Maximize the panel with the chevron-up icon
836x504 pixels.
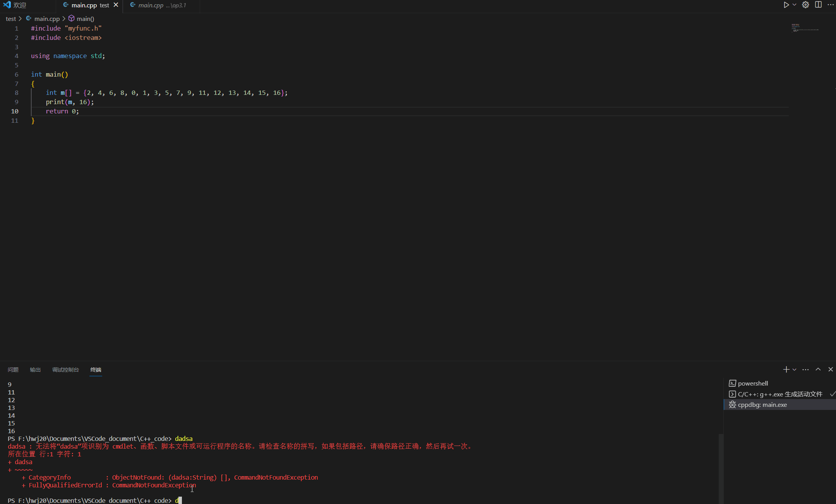(x=818, y=370)
